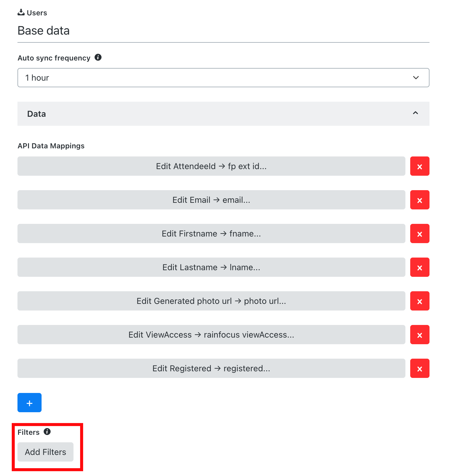
Task: Open the info icon next to Filters
Action: [47, 431]
